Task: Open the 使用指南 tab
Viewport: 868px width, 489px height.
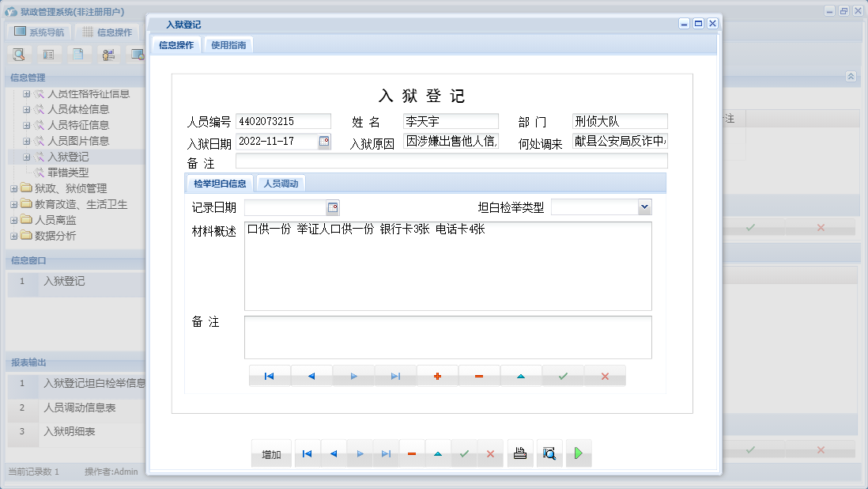Action: tap(228, 44)
